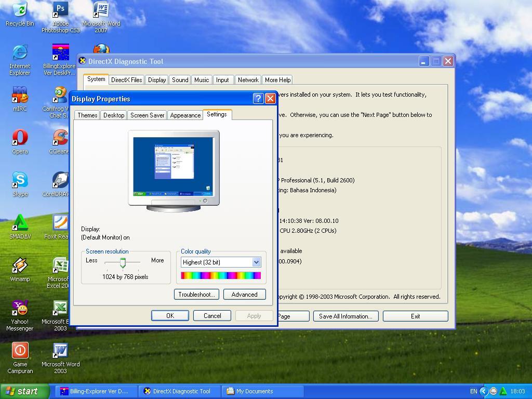Select Microsoft Excel 2003 desktop icon
The height and width of the screenshot is (399, 532).
click(x=56, y=315)
